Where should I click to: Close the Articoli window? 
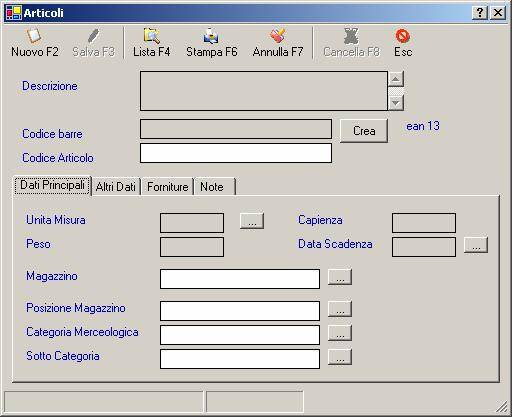pyautogui.click(x=498, y=13)
